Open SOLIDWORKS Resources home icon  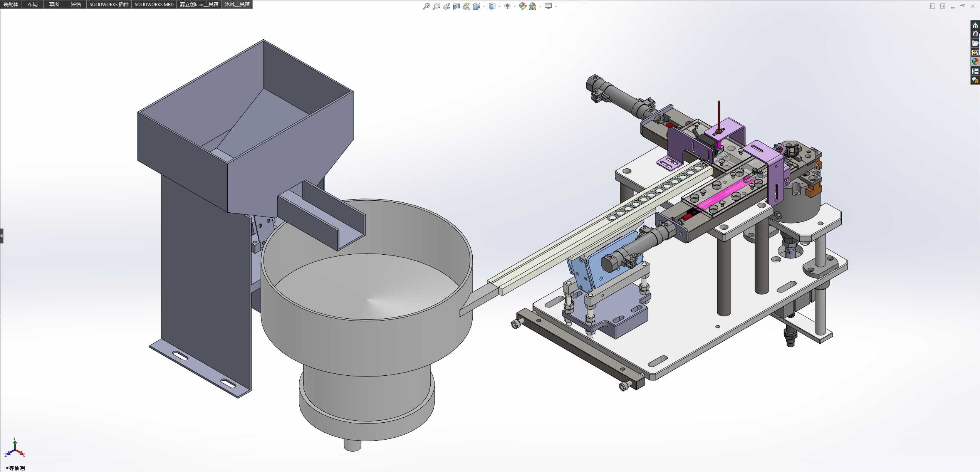point(975,25)
